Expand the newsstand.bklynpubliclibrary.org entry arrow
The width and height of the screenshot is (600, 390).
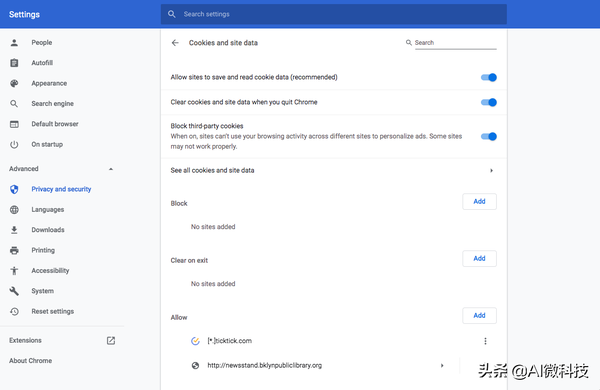pos(442,366)
